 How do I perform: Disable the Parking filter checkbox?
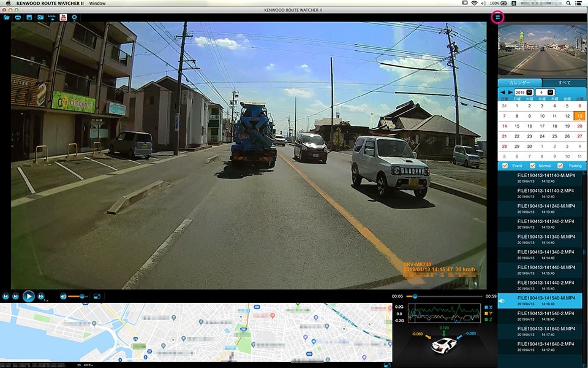point(560,166)
